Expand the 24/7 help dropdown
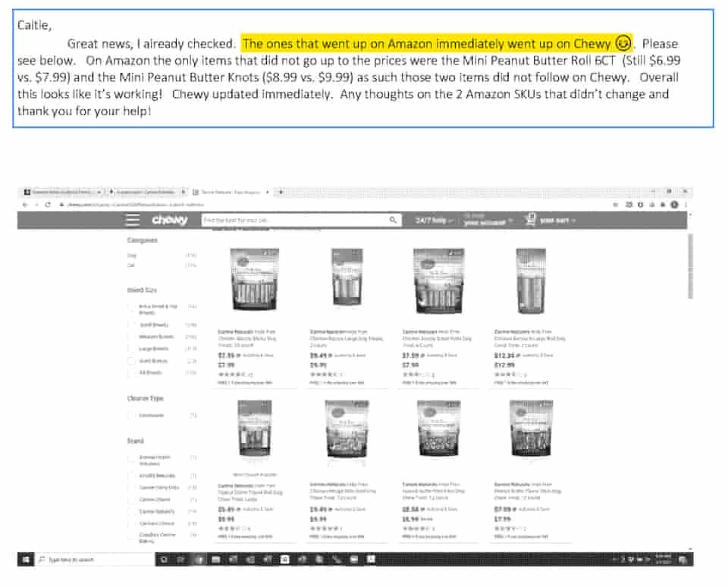The height and width of the screenshot is (587, 728). click(x=434, y=220)
